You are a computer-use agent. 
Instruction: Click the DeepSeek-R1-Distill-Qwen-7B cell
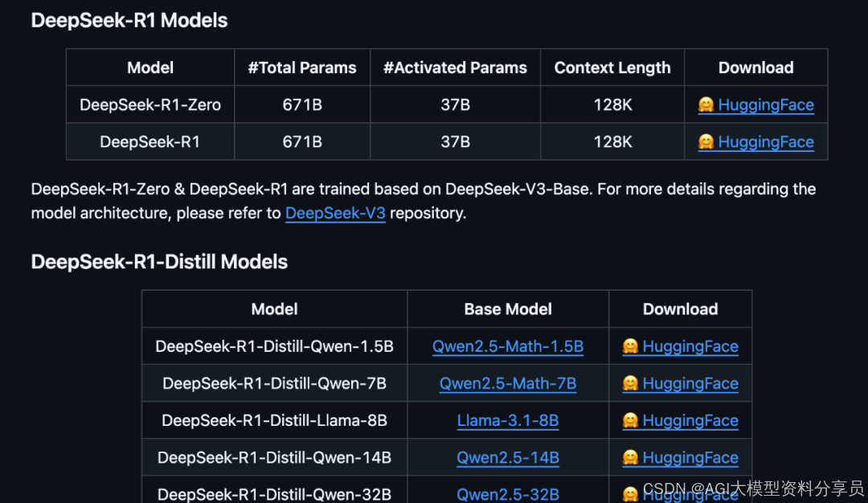click(x=274, y=383)
